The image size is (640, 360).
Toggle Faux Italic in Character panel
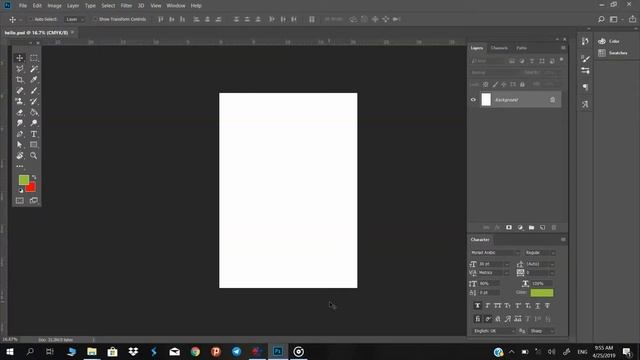pyautogui.click(x=487, y=305)
